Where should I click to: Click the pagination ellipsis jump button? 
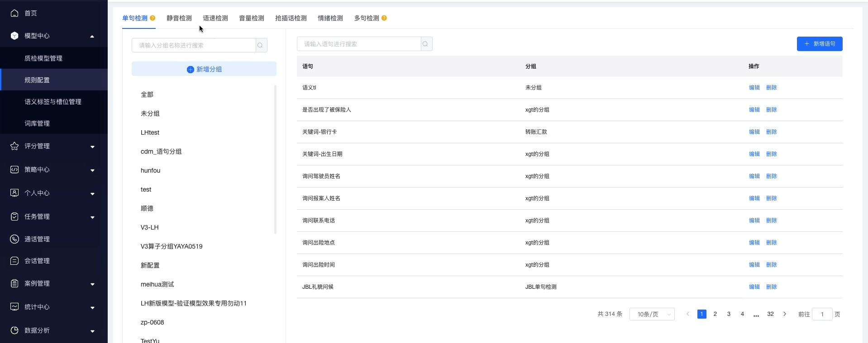pos(756,315)
